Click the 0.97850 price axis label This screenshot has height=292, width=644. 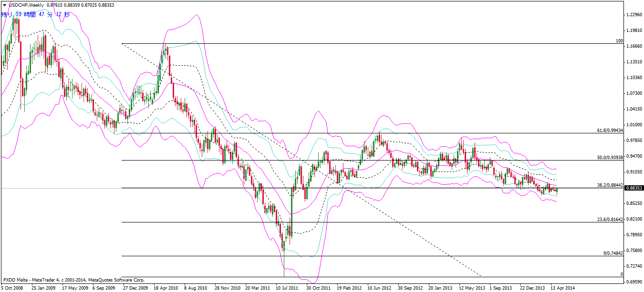[634, 141]
